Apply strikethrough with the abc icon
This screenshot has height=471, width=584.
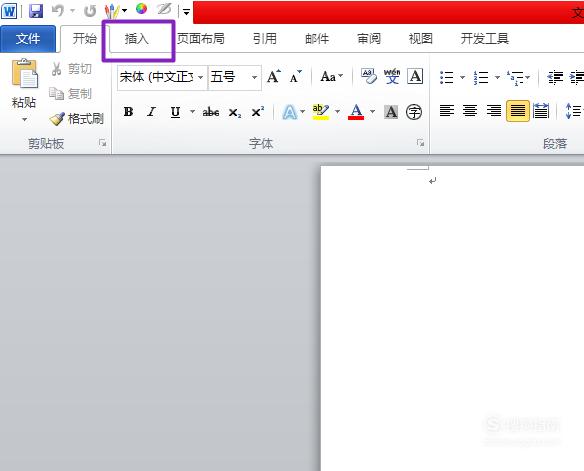pos(210,112)
